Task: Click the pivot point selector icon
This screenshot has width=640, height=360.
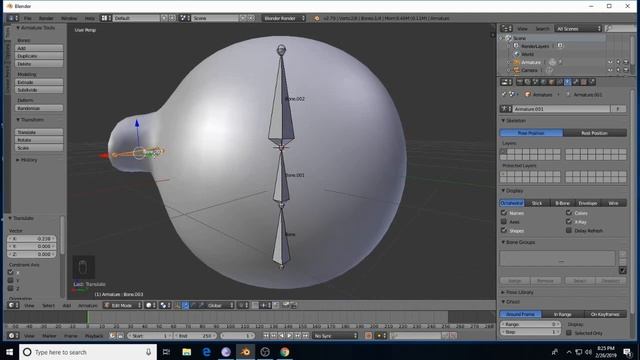Action: tap(164, 305)
